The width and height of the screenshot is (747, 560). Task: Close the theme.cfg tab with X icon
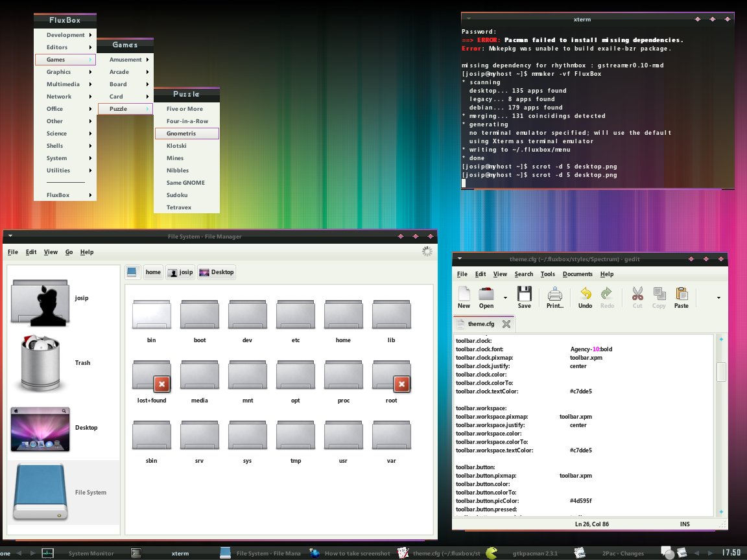506,324
